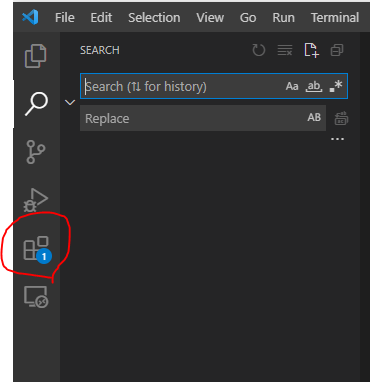The height and width of the screenshot is (382, 370).
Task: Open the Explorer view in activity bar
Action: [36, 56]
